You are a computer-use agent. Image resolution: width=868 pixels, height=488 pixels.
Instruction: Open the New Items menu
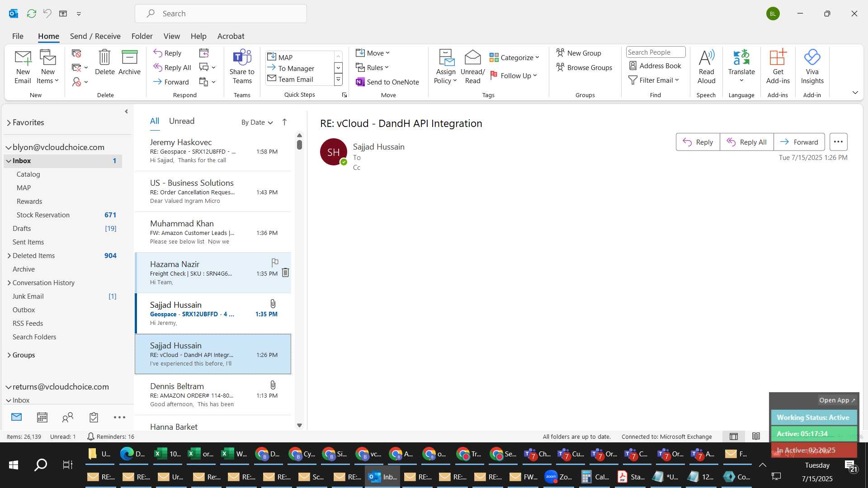(x=47, y=67)
